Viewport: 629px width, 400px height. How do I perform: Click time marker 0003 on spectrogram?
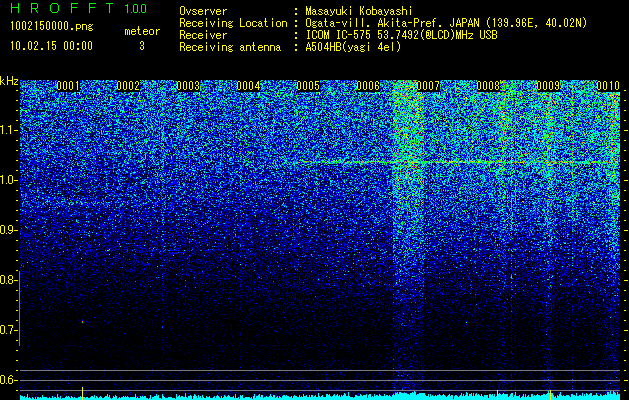point(188,86)
